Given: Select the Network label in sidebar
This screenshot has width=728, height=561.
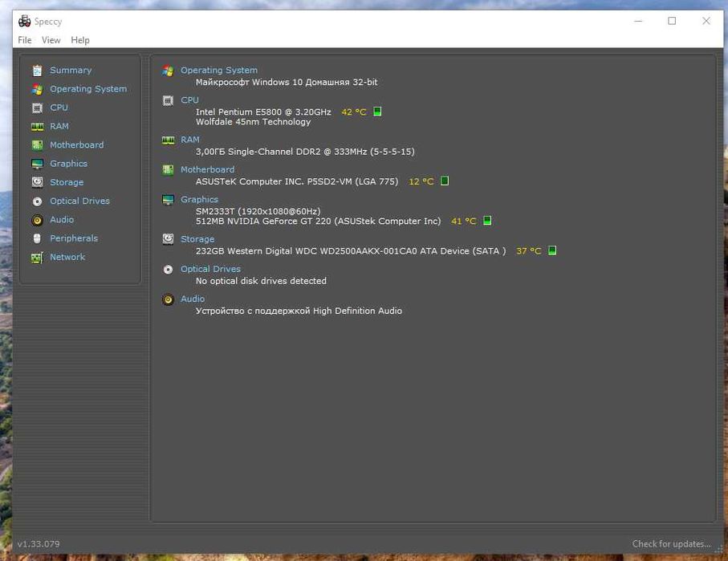Looking at the screenshot, I should [x=67, y=257].
